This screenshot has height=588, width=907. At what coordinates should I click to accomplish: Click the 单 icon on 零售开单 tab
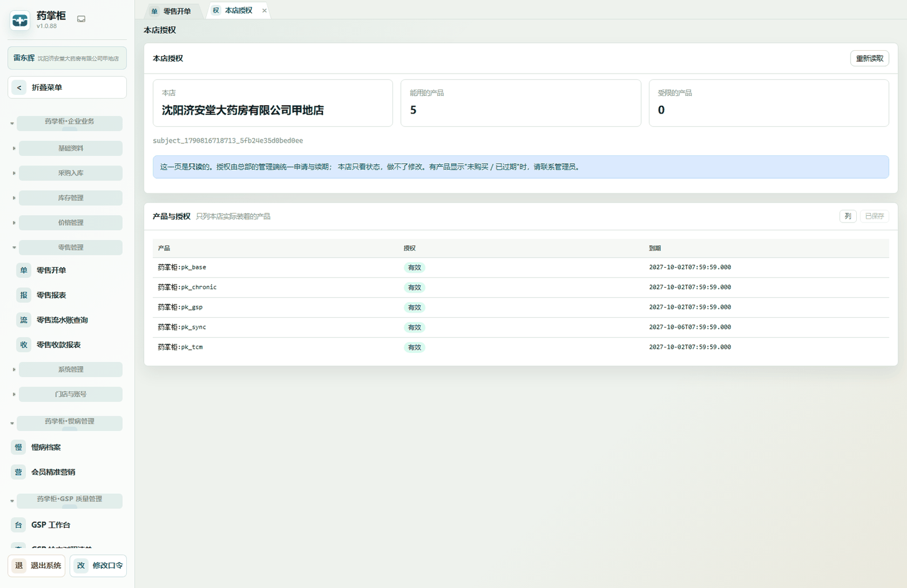(154, 11)
